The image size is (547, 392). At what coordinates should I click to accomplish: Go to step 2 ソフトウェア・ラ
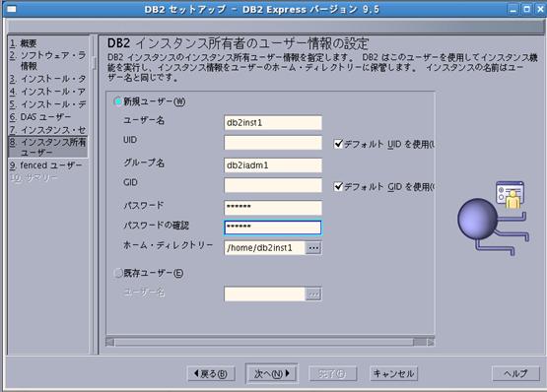click(47, 60)
